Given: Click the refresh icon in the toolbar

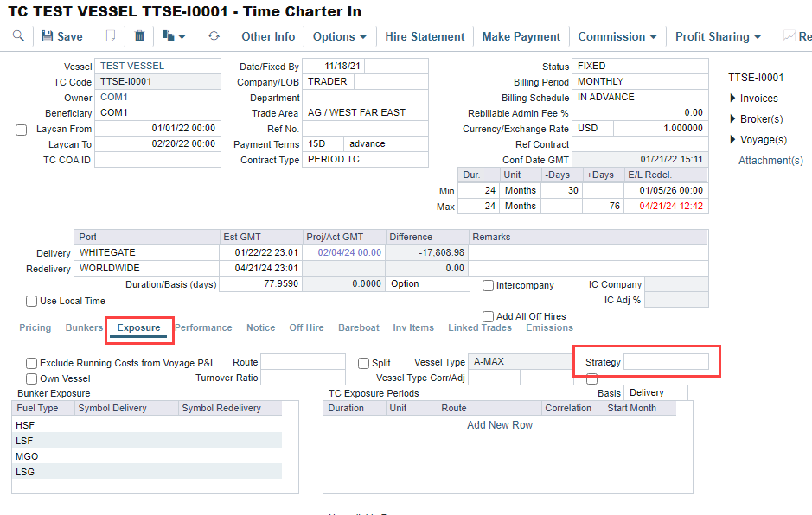Looking at the screenshot, I should (214, 36).
